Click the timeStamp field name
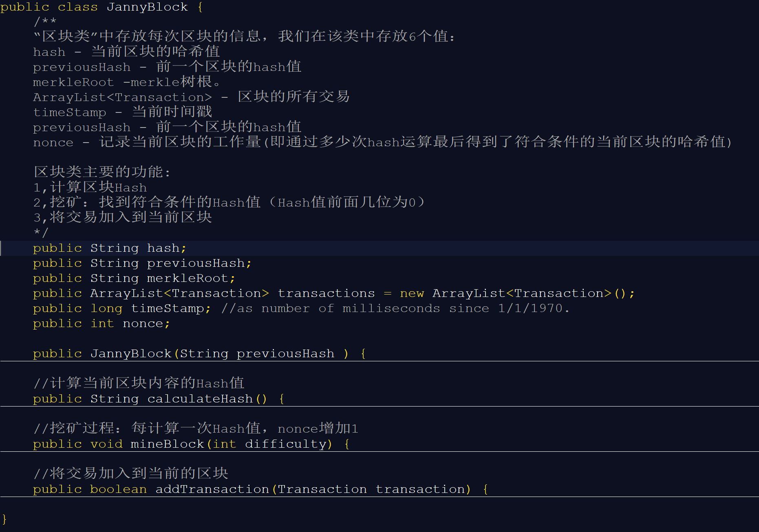Image resolution: width=759 pixels, height=532 pixels. click(168, 308)
